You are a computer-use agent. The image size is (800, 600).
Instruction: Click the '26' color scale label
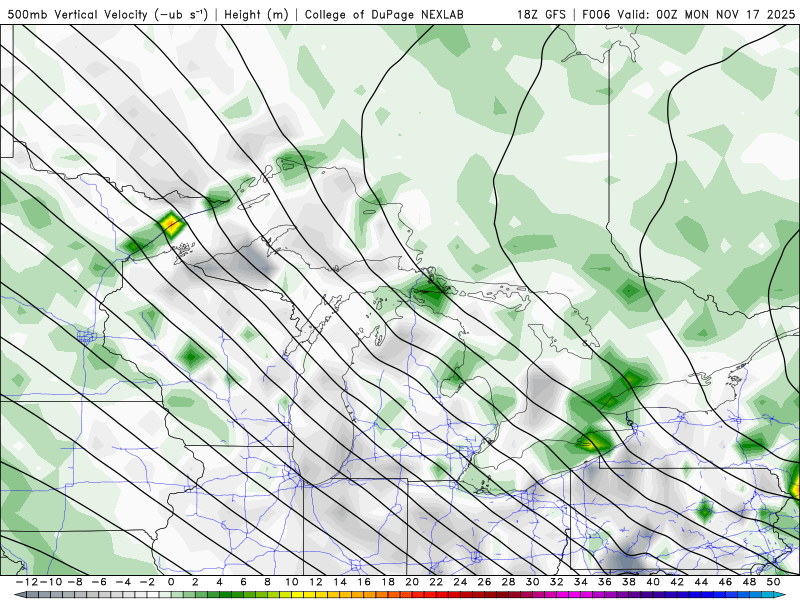[x=484, y=582]
